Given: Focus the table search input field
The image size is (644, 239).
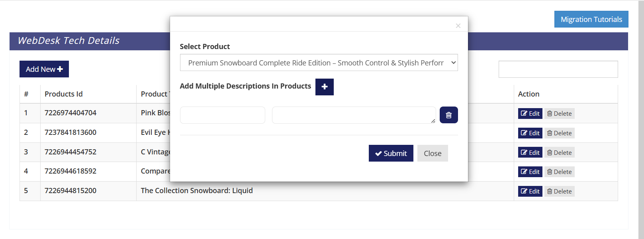Looking at the screenshot, I should [558, 69].
